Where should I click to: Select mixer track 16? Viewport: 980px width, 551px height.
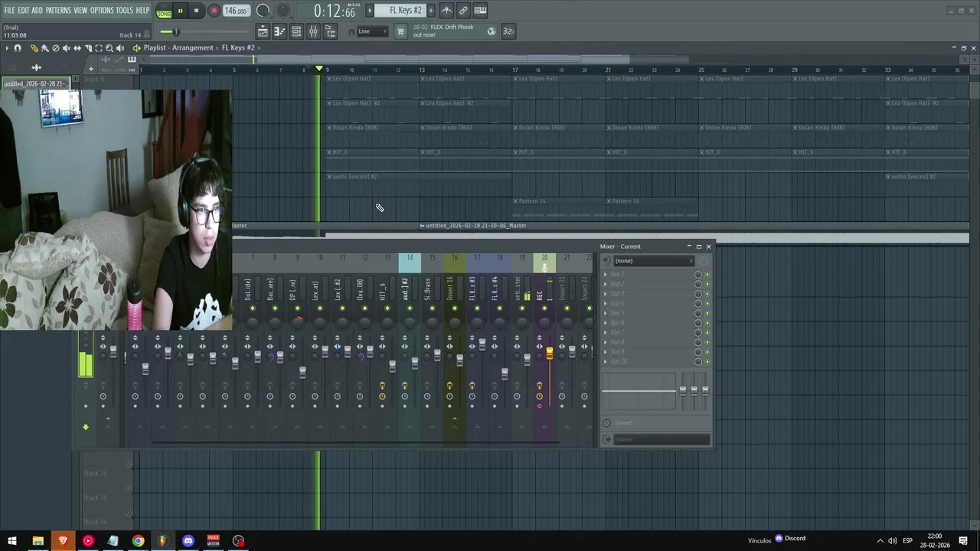(455, 262)
